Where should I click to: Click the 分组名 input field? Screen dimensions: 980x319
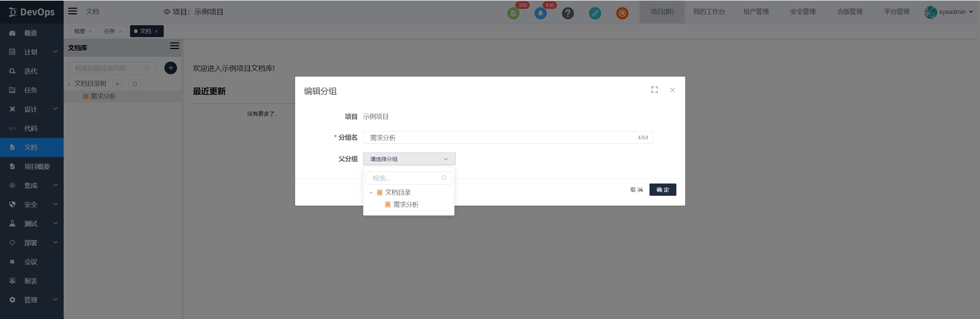click(498, 138)
